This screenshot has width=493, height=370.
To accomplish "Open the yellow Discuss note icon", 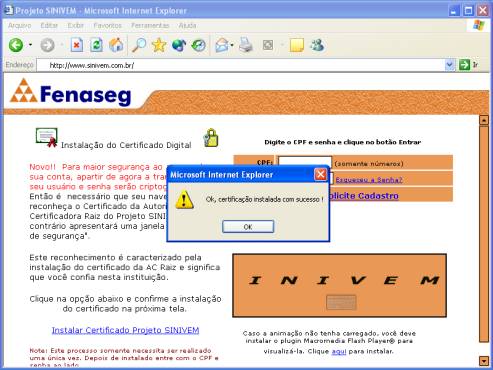I will 297,45.
